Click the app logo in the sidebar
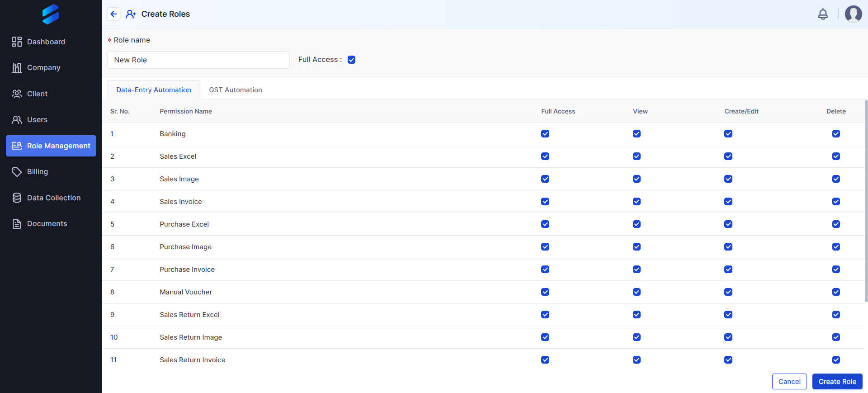Viewport: 868px width, 393px height. [x=51, y=14]
